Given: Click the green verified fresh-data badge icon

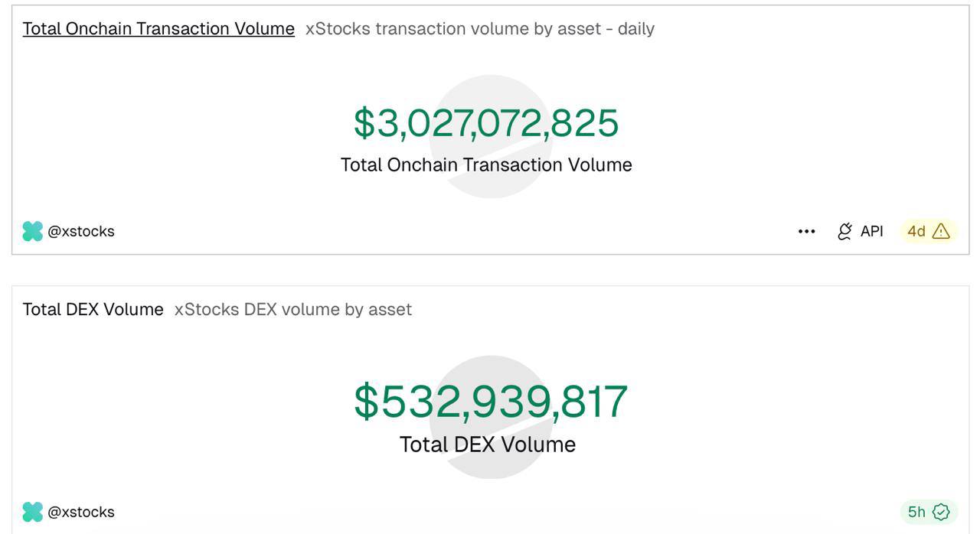Looking at the screenshot, I should 941,512.
